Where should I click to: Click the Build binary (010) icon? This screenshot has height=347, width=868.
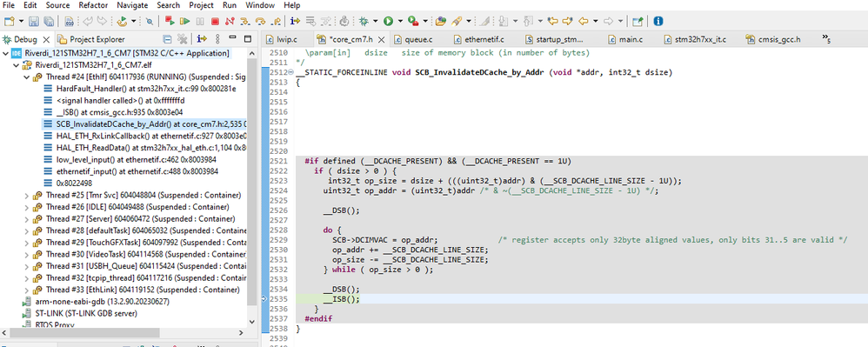[x=70, y=21]
